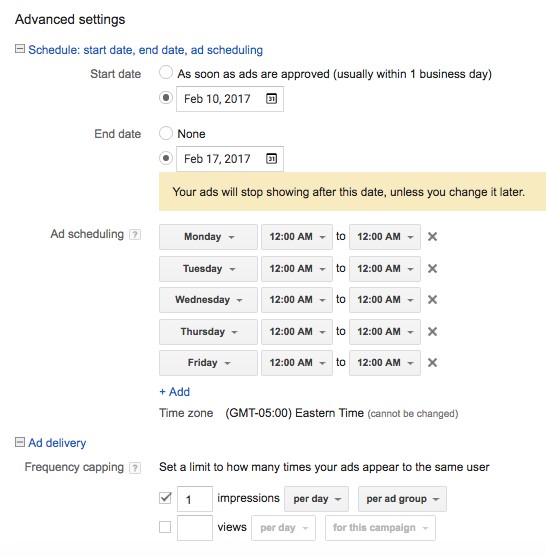Open the end date calendar picker icon
Viewport: 546px width, 556px height.
pos(271,159)
